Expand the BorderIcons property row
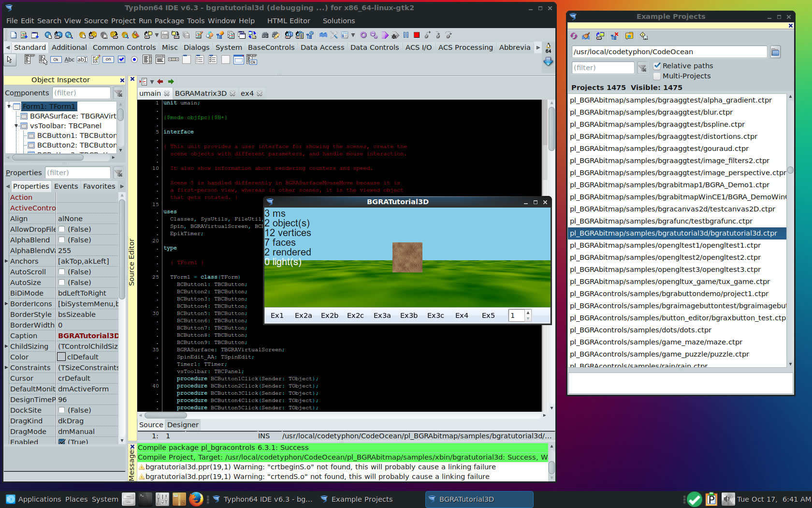The height and width of the screenshot is (508, 812). 7,304
